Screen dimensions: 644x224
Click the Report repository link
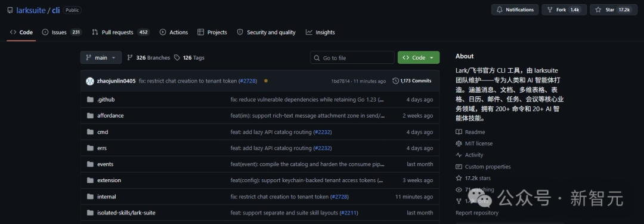(477, 213)
